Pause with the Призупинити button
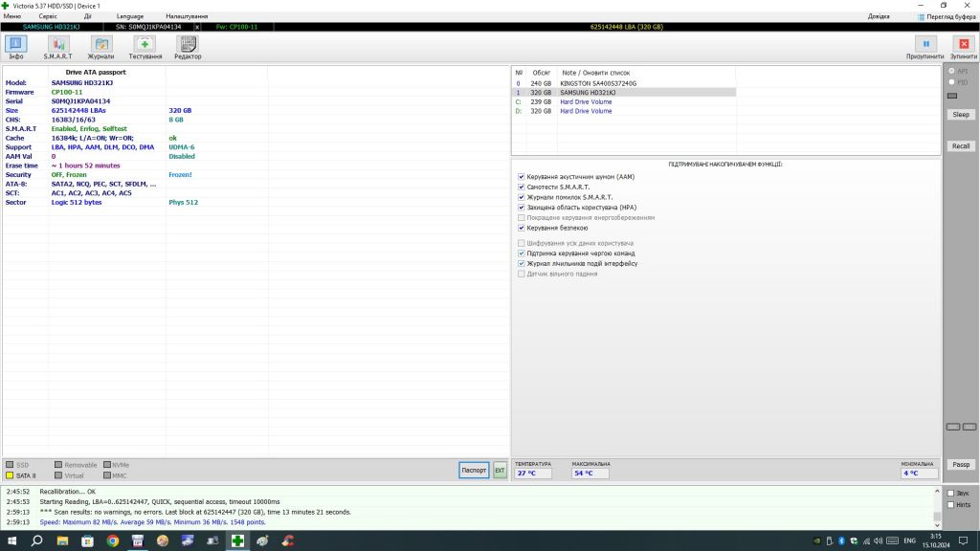The width and height of the screenshot is (980, 551). tap(925, 48)
